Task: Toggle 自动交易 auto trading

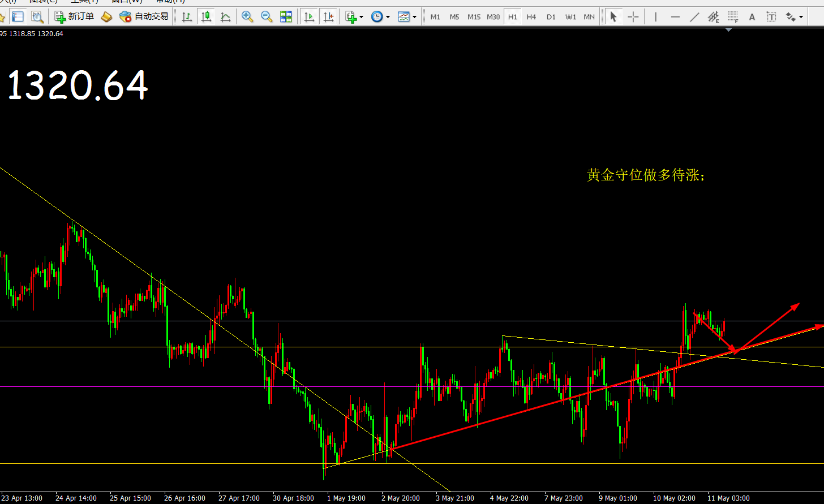Action: [x=144, y=16]
